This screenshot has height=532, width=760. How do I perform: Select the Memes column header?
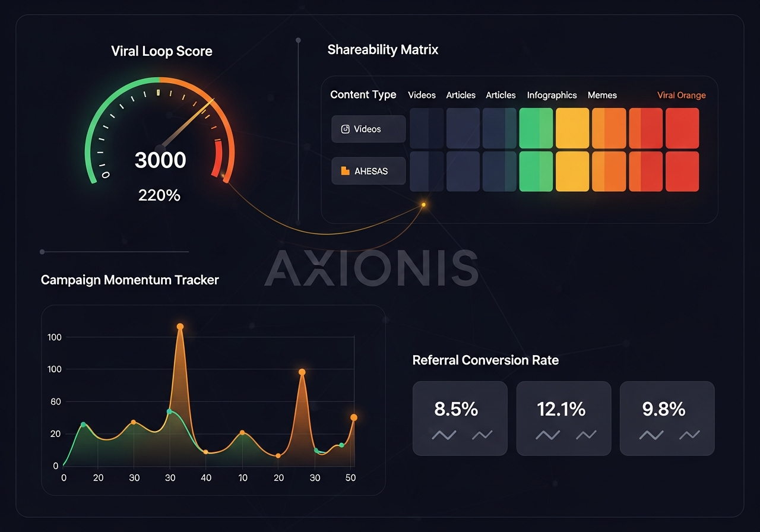pyautogui.click(x=602, y=95)
